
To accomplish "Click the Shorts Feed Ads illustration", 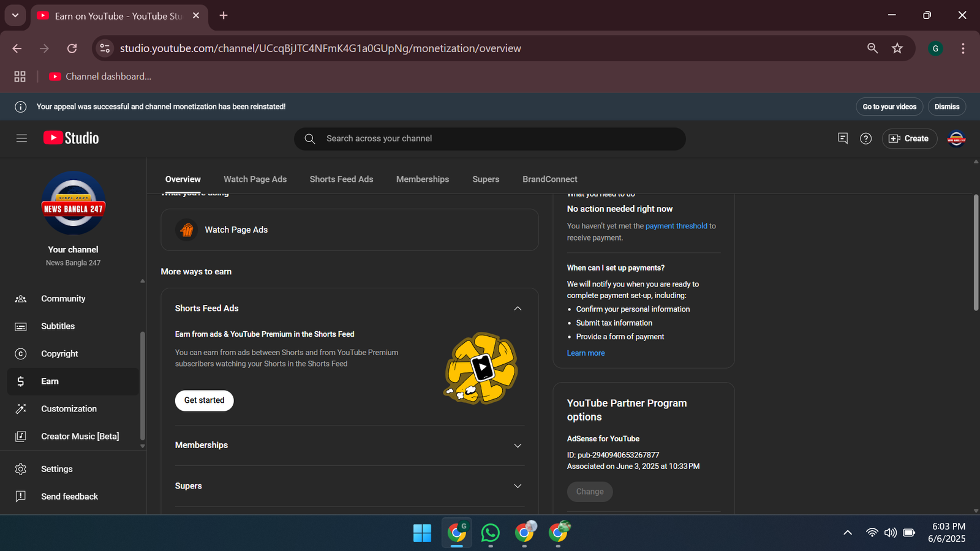I will point(481,368).
